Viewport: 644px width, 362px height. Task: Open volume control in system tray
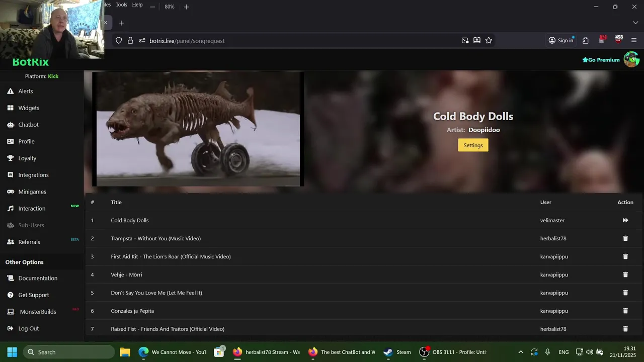point(590,352)
